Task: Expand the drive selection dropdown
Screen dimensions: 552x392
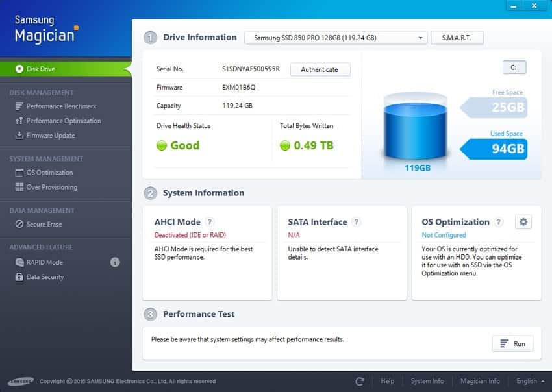Action: click(336, 38)
